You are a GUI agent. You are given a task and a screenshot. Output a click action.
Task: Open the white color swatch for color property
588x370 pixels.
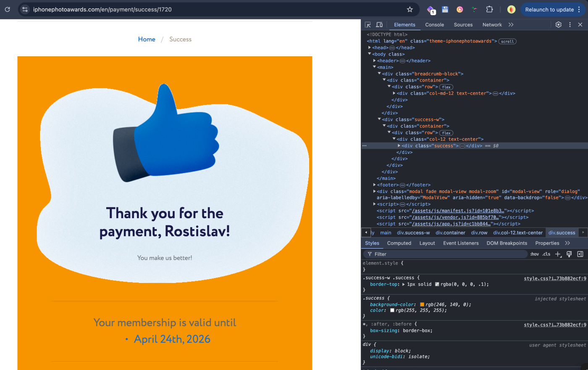click(392, 310)
